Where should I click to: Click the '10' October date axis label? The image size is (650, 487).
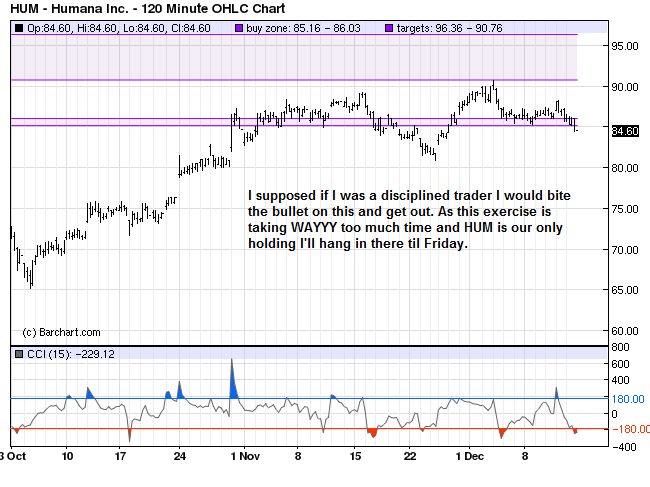coord(67,456)
